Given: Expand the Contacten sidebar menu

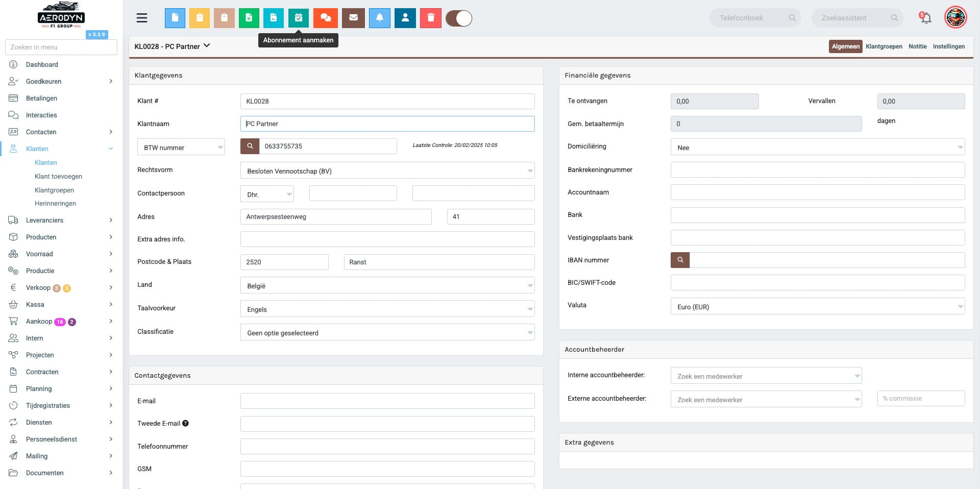Looking at the screenshot, I should 61,132.
